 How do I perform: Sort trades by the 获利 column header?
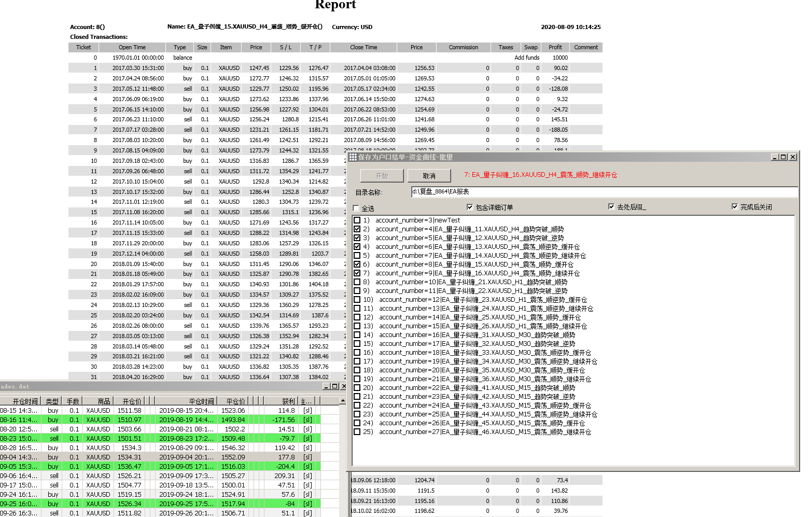(283, 401)
